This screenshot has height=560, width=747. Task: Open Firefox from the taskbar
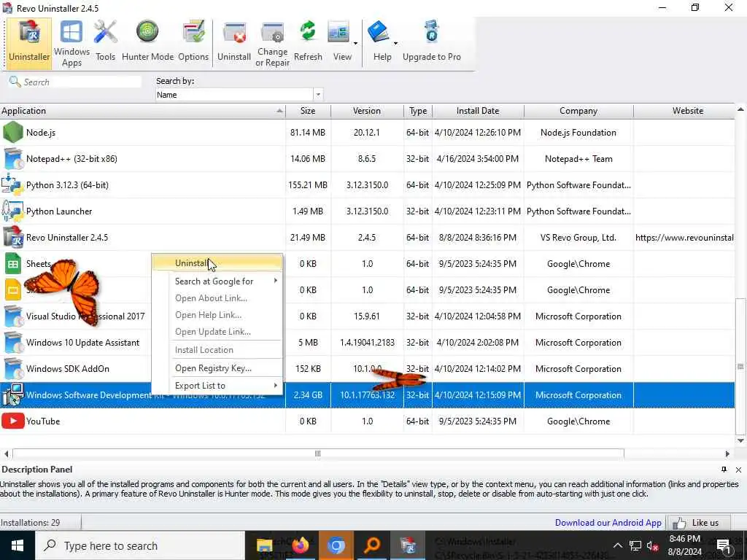pyautogui.click(x=300, y=545)
